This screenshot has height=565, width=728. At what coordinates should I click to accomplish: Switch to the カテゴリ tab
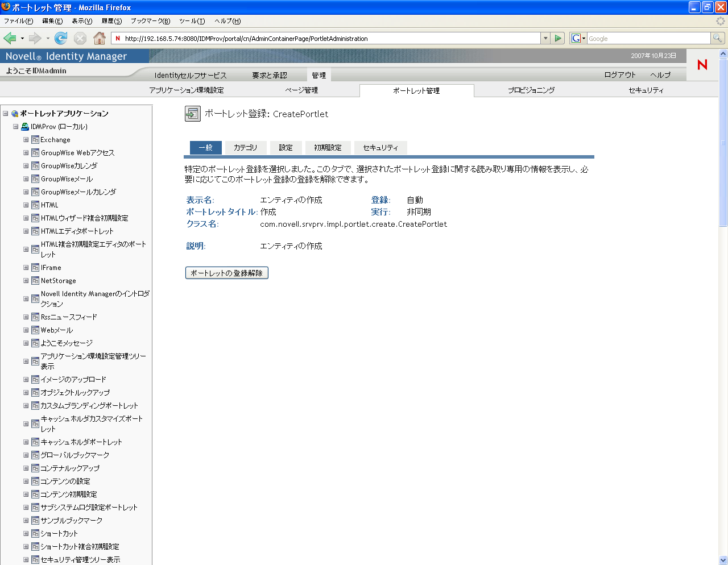pos(246,148)
